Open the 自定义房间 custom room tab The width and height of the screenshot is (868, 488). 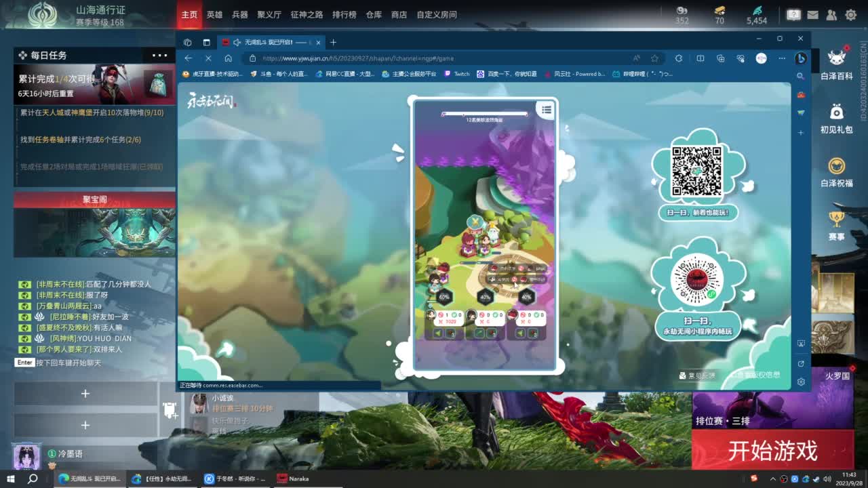(x=437, y=14)
